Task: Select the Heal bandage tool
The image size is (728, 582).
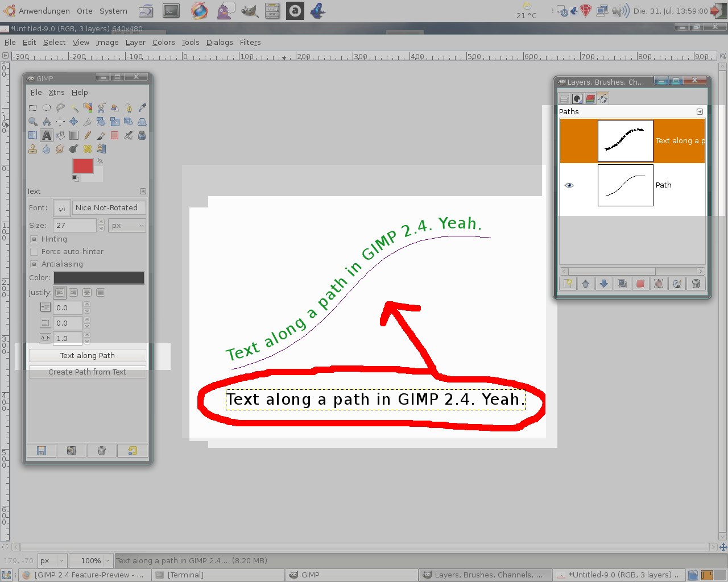Action: click(88, 148)
